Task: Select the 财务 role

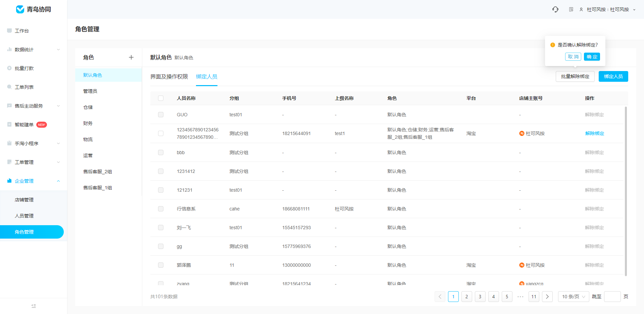Action: (108, 123)
